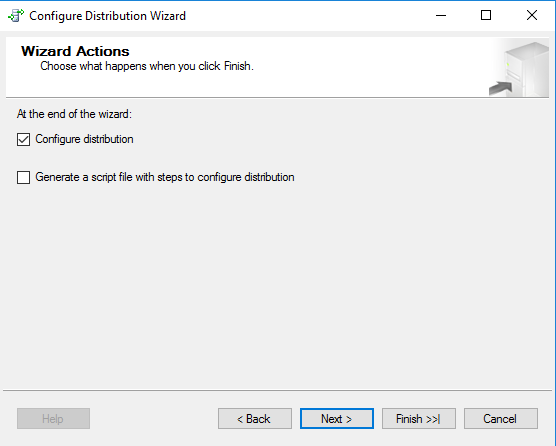The width and height of the screenshot is (556, 446).
Task: Minimize the wizard window
Action: 441,15
